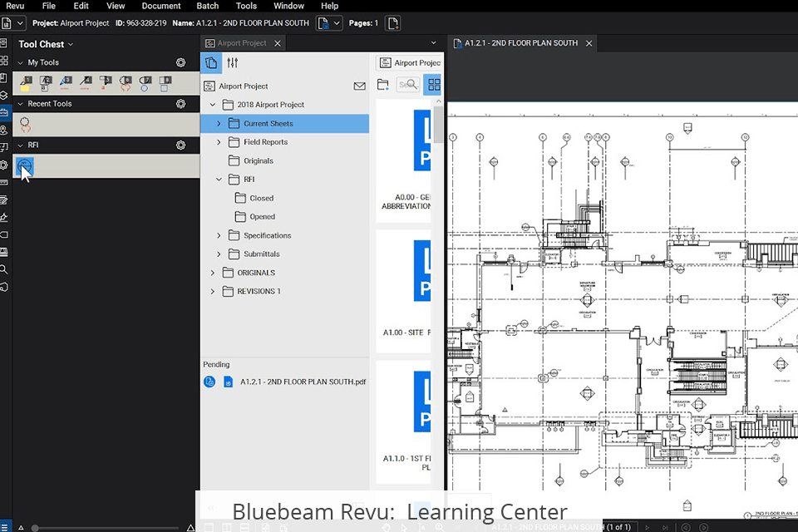Open the Edit menu

(81, 6)
